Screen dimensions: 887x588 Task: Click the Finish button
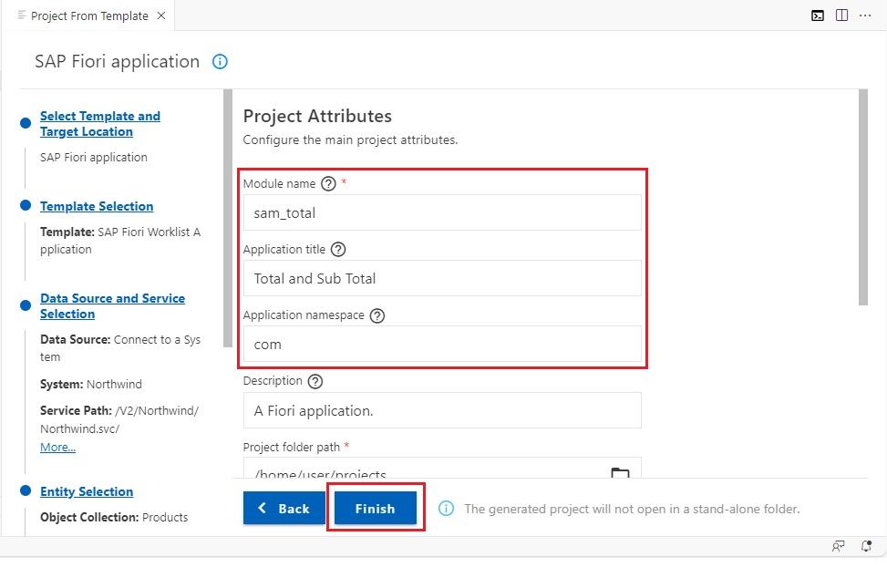[375, 508]
